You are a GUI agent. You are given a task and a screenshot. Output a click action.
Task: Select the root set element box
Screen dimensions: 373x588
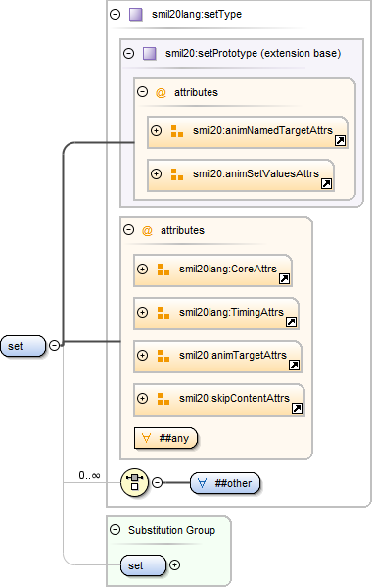coord(23,346)
